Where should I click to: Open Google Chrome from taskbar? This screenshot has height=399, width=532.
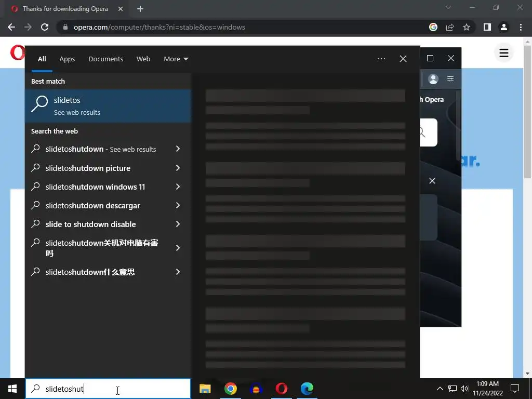click(x=230, y=389)
